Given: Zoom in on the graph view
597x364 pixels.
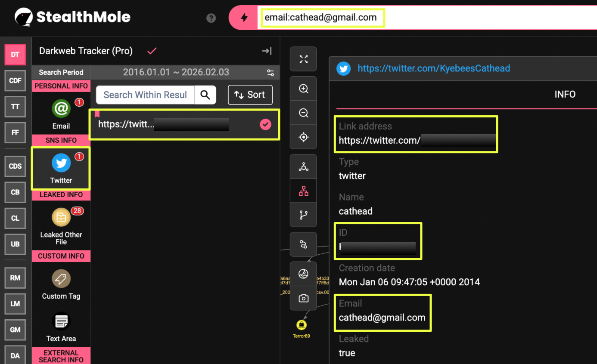Looking at the screenshot, I should click(x=304, y=89).
